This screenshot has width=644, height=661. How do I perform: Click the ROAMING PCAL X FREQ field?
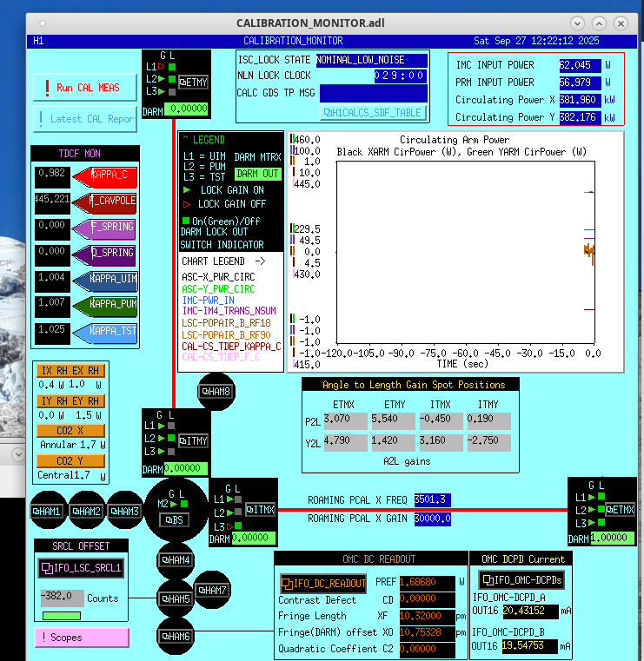coord(433,500)
